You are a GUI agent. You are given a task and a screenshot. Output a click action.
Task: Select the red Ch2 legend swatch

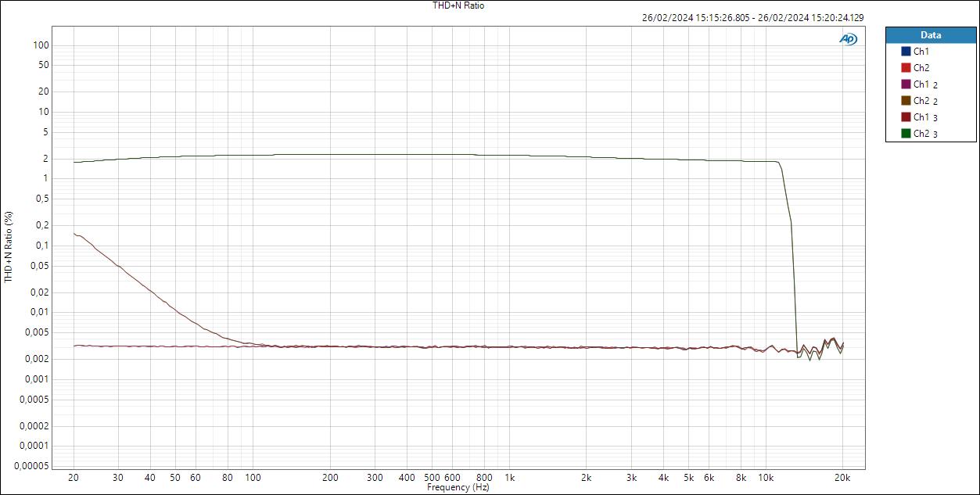pos(906,67)
